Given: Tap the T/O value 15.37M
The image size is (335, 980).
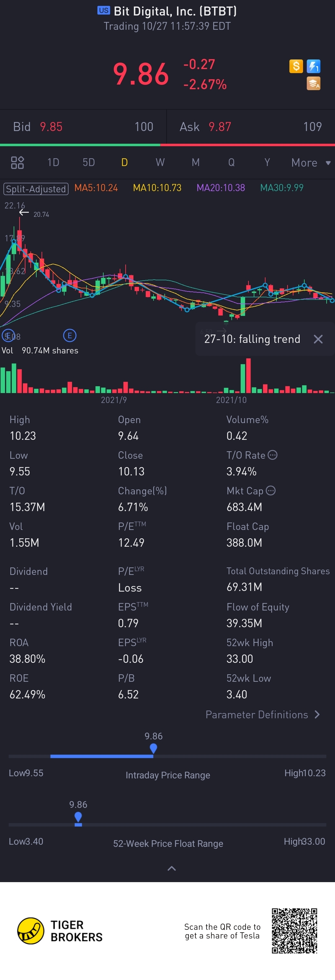Looking at the screenshot, I should point(27,507).
